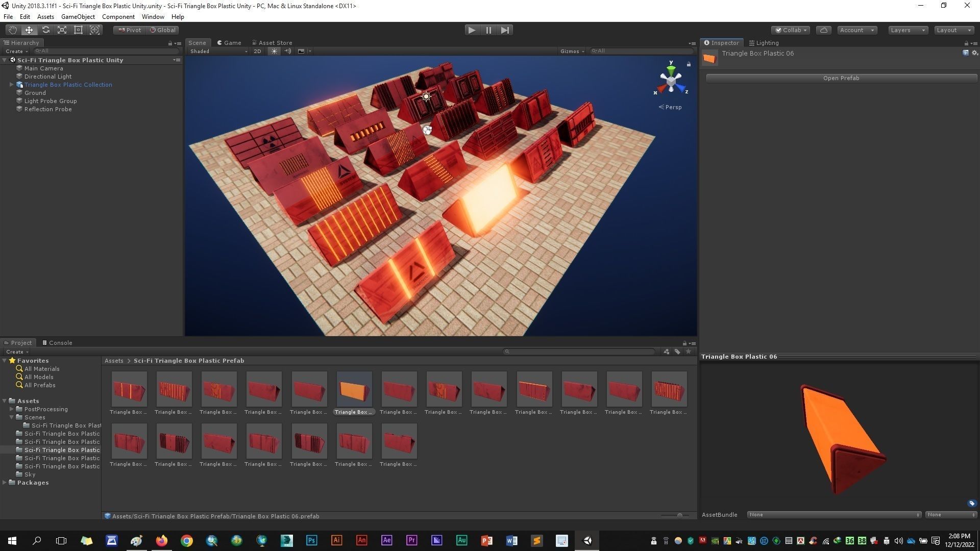Adjust the project thumbnail size slider

(x=679, y=516)
